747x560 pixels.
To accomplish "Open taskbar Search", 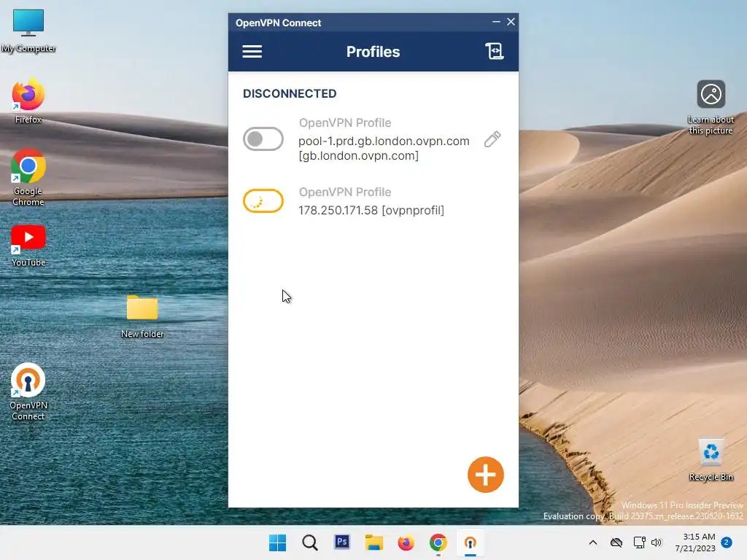I will [309, 542].
